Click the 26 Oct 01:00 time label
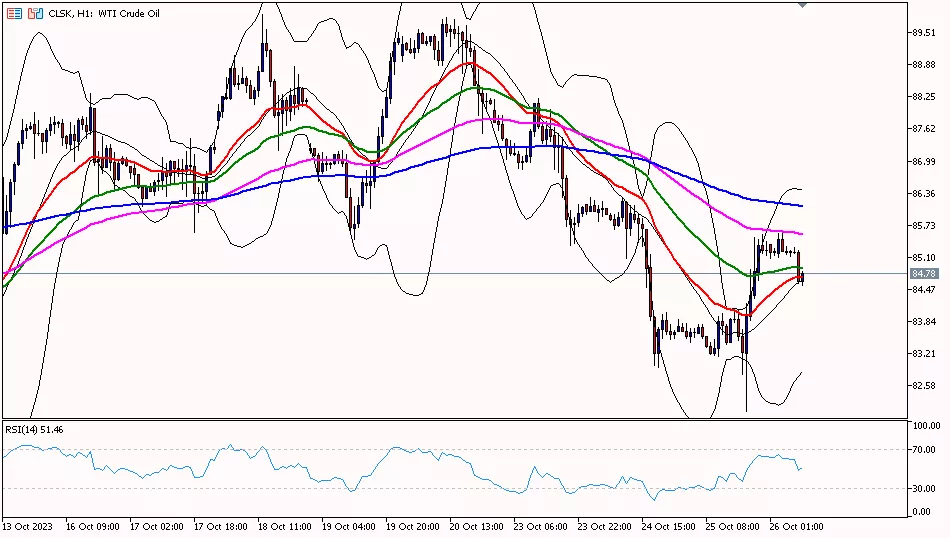Image resolution: width=950 pixels, height=538 pixels. (797, 526)
